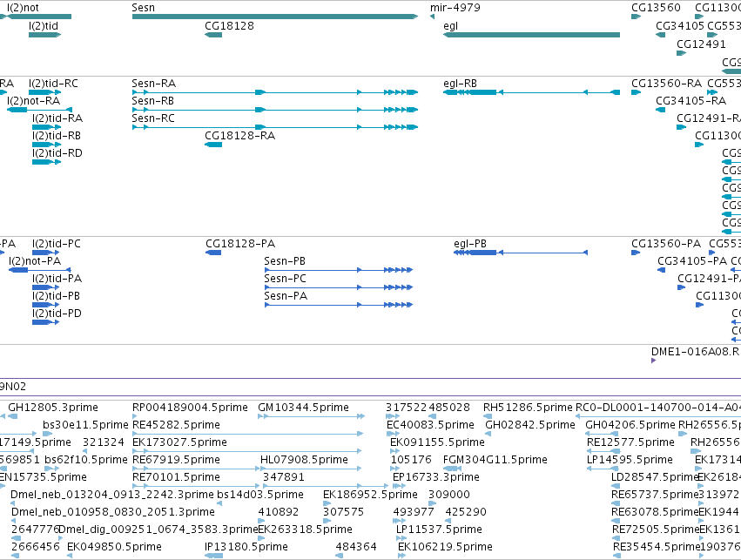Select the GM10344.5prime EST label
The height and width of the screenshot is (560, 741).
pos(303,408)
